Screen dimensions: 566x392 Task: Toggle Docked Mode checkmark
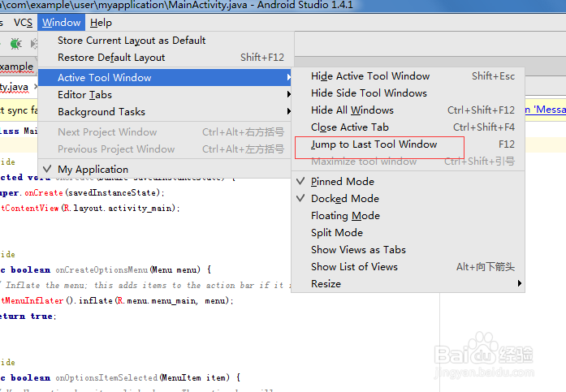click(x=408, y=199)
